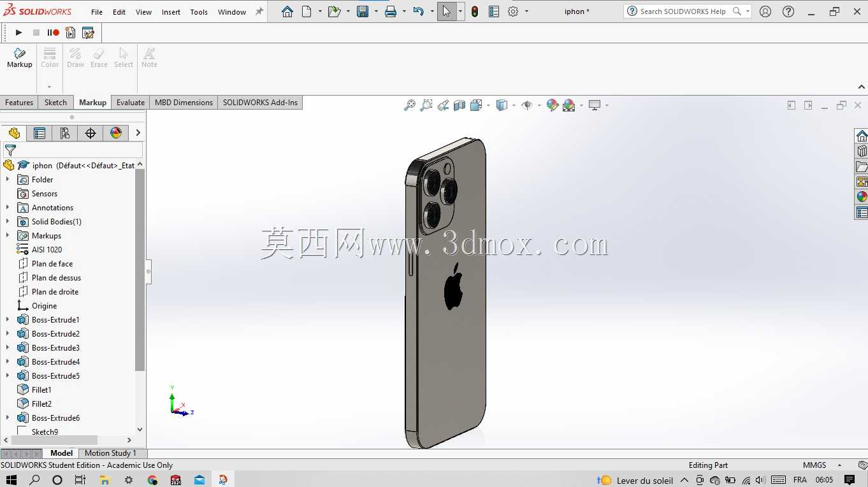
Task: Toggle Hide/Show Items eye icon
Action: click(x=527, y=105)
